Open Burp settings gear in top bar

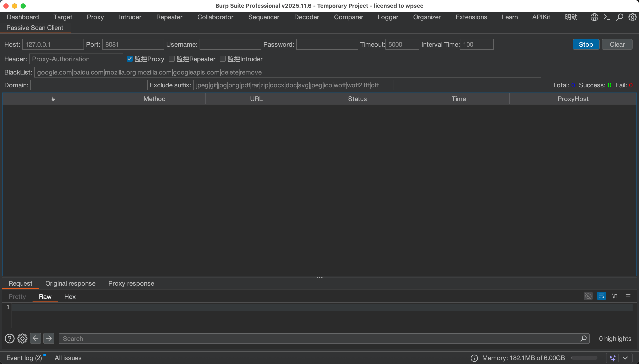(633, 17)
